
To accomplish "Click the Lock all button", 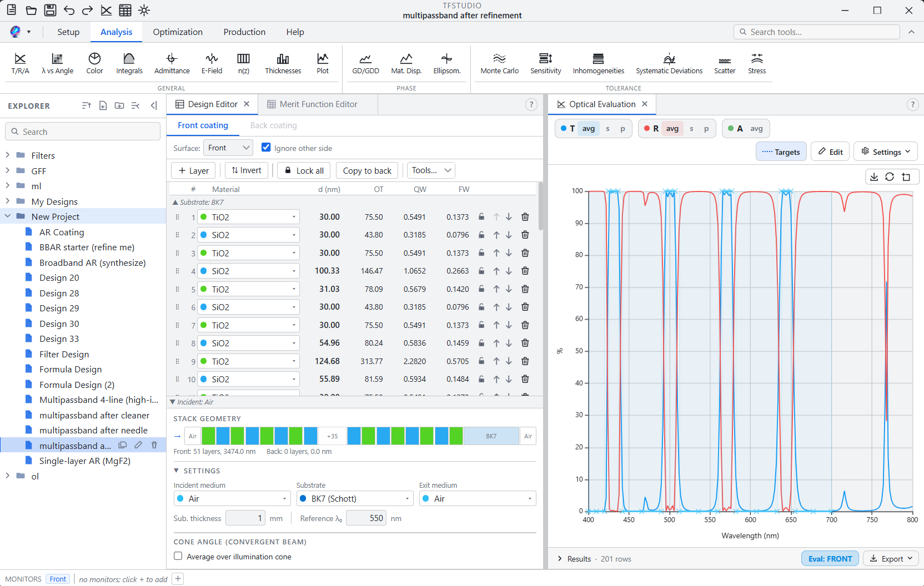I will [304, 170].
